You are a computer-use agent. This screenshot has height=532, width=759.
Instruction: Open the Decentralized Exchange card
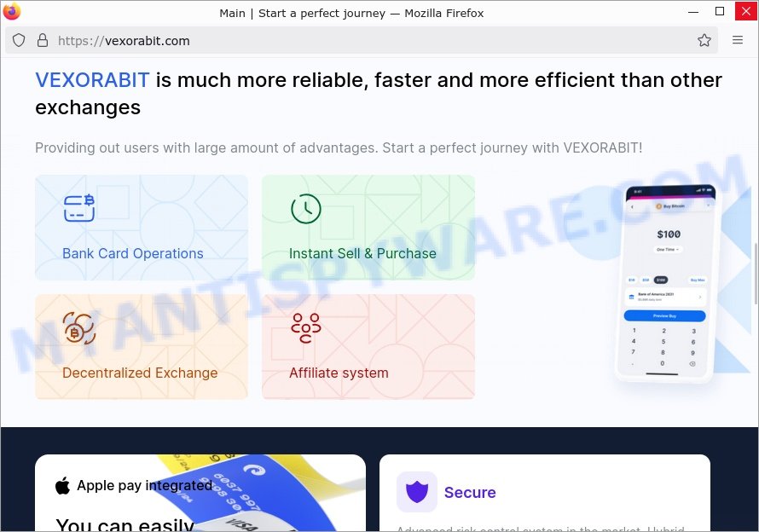(142, 347)
